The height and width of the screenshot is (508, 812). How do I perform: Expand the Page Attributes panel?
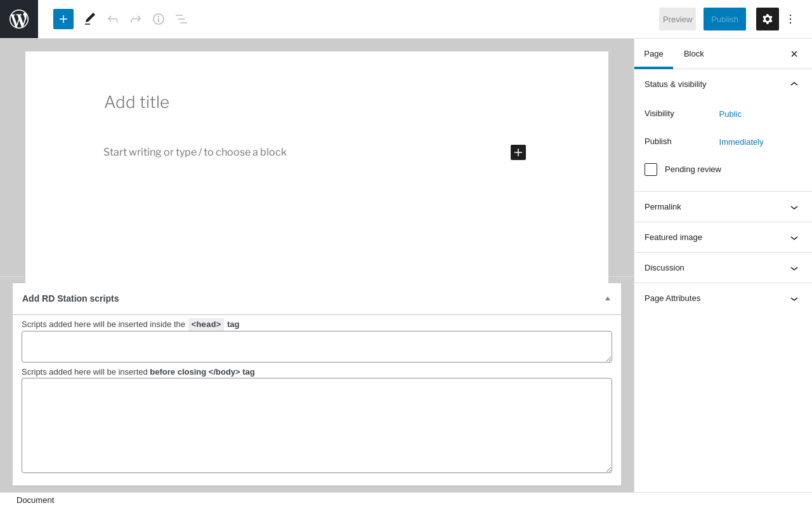[723, 298]
